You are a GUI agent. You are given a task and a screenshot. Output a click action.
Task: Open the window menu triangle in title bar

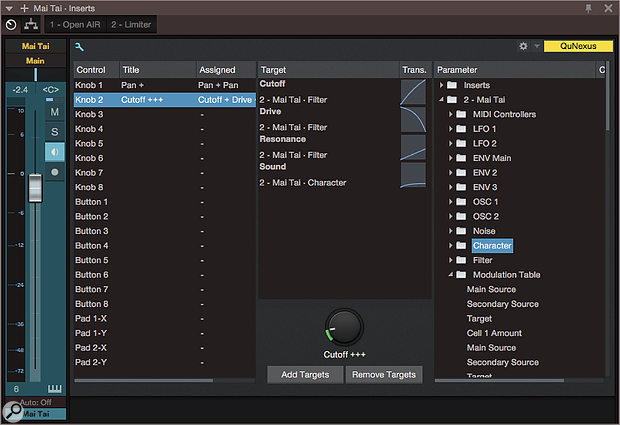(x=9, y=9)
